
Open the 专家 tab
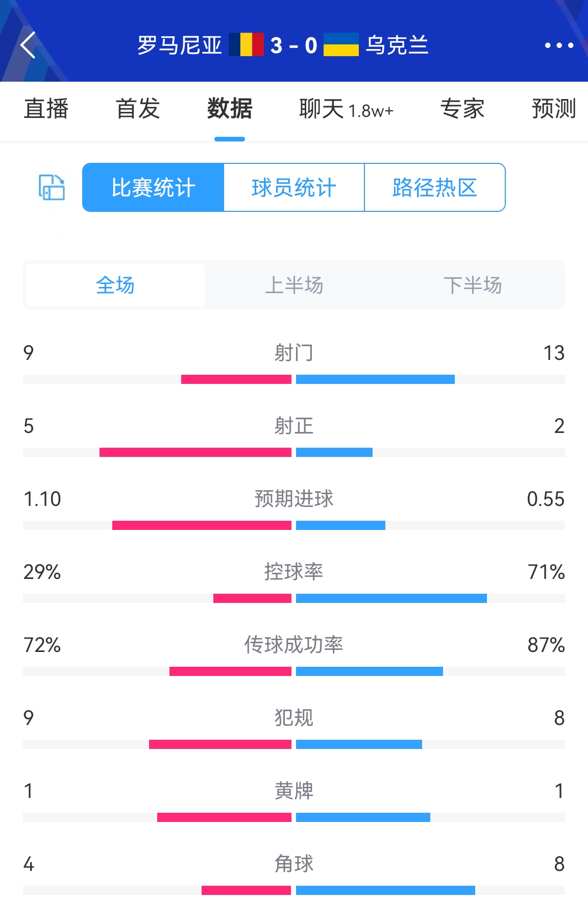pyautogui.click(x=462, y=109)
